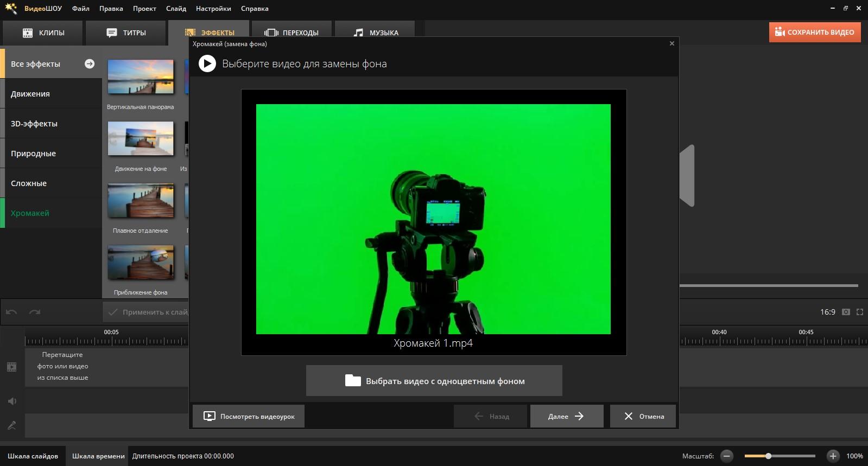
Task: Open the Проект menu
Action: point(144,9)
